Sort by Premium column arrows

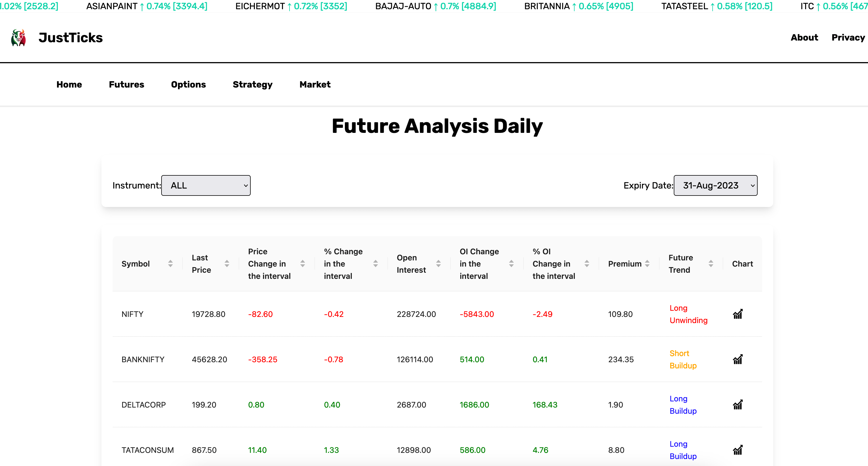647,264
